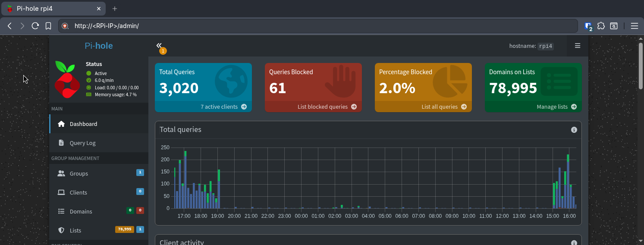
Task: Open the browser main menu button
Action: (634, 26)
